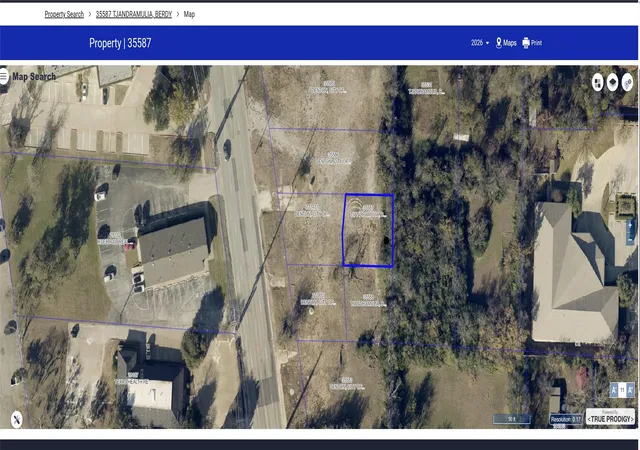Click the Resolution 0.17 indicator

pos(566,419)
